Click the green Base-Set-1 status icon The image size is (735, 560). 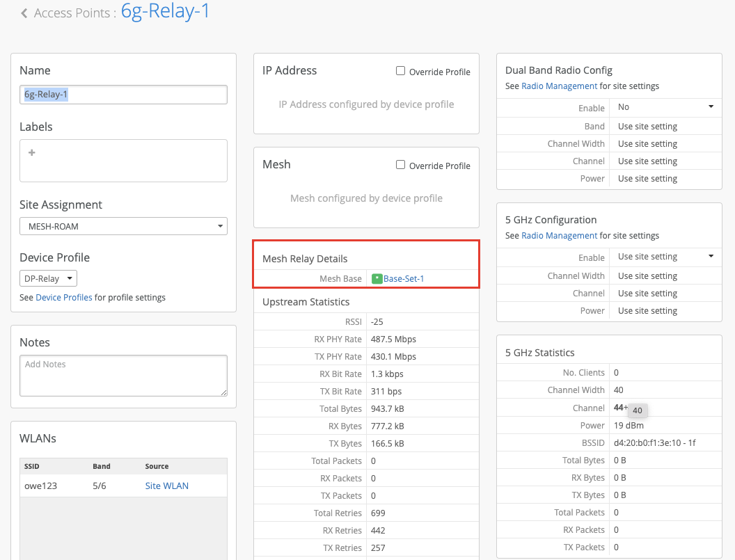[377, 279]
